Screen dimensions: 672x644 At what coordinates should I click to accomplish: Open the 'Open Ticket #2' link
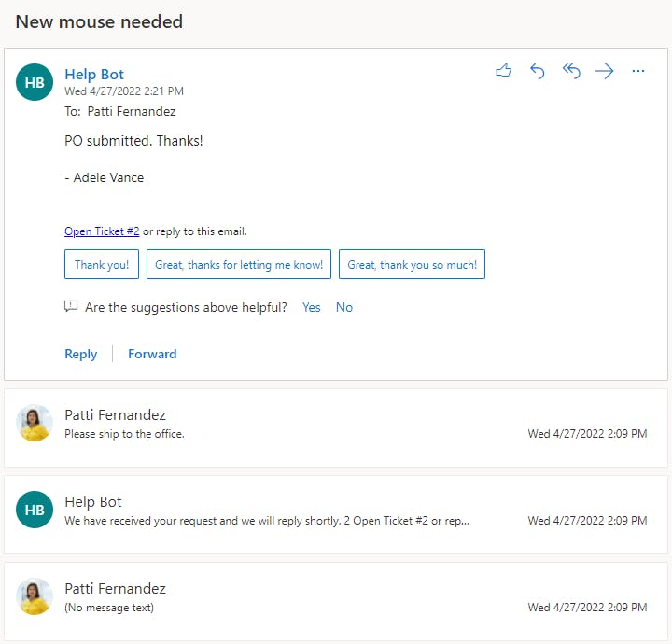[x=102, y=231]
